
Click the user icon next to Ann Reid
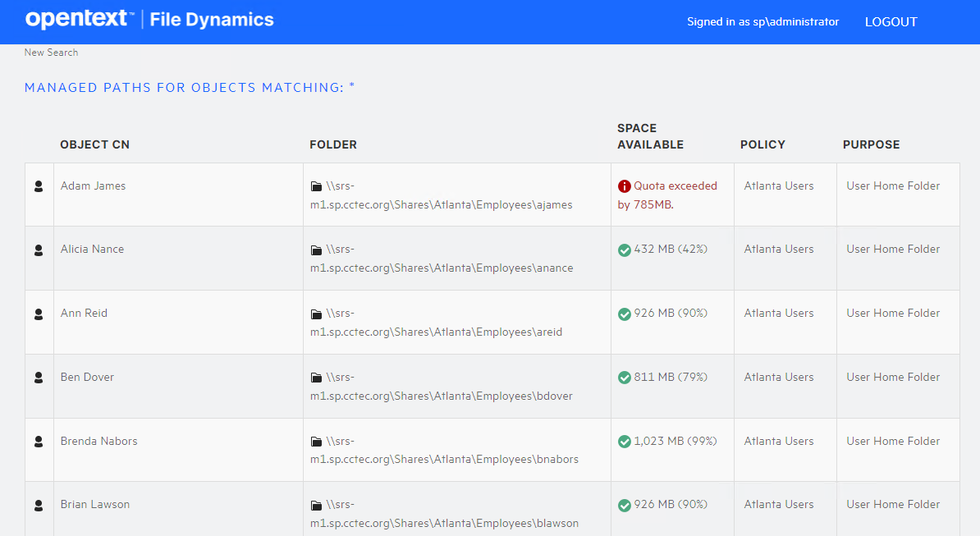39,314
